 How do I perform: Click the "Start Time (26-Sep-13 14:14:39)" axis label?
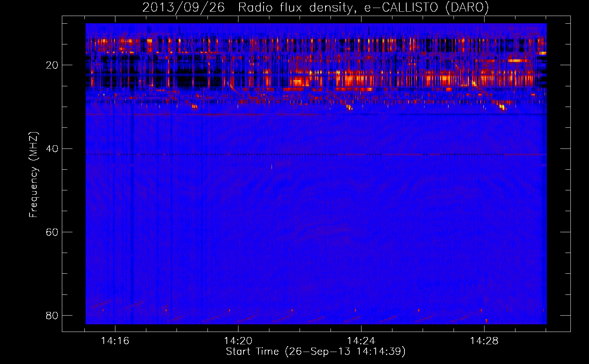click(x=316, y=352)
